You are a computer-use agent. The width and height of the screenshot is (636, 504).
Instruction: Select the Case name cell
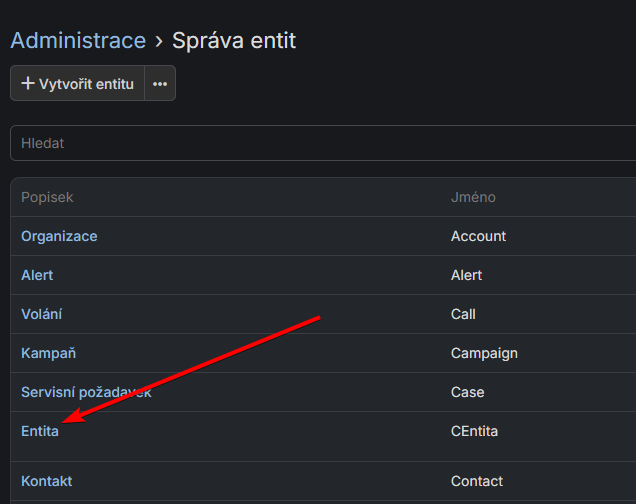pyautogui.click(x=468, y=392)
